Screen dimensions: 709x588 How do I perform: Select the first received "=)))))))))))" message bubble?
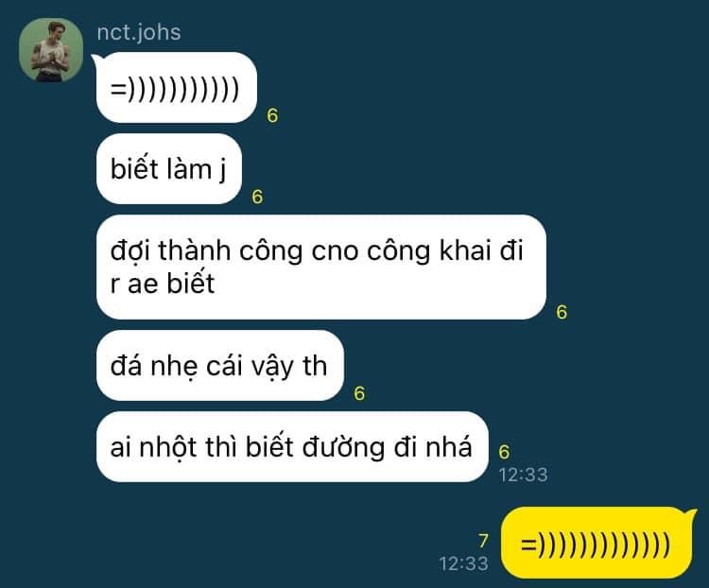pos(177,88)
